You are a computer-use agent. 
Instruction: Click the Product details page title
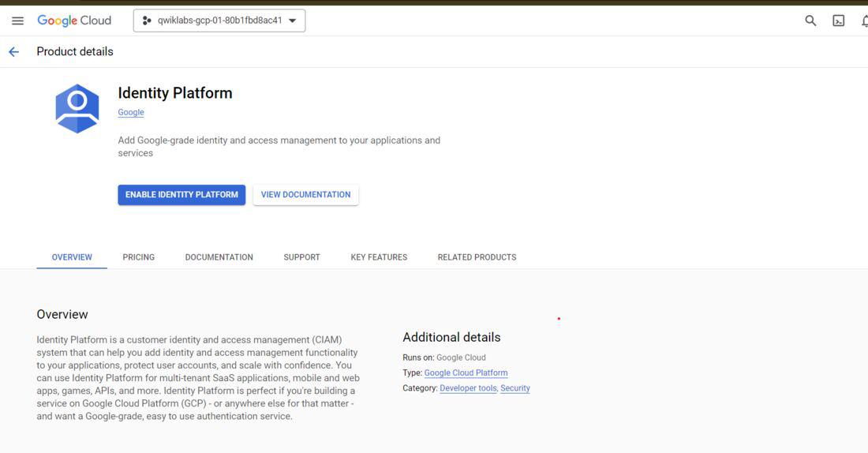tap(75, 52)
